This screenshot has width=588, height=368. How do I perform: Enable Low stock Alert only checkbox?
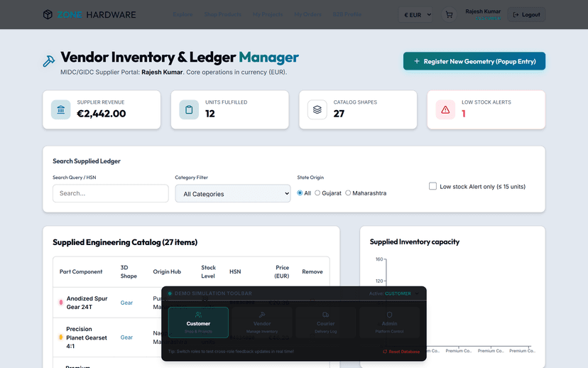click(x=432, y=186)
